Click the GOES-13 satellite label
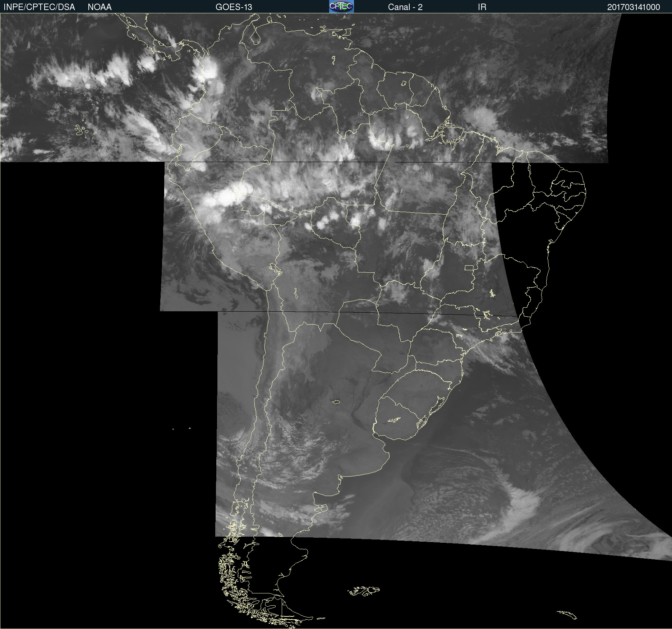Screen dimensions: 672x629 pos(234,7)
